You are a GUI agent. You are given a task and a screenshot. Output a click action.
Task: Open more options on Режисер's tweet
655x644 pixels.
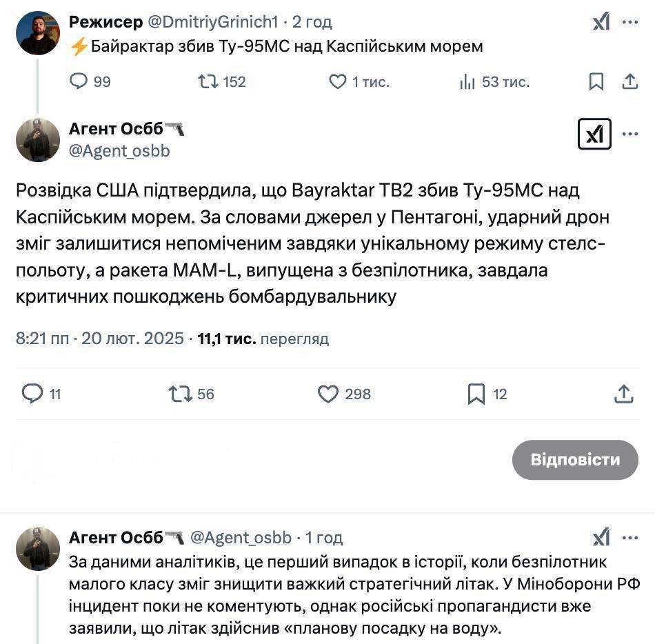630,22
